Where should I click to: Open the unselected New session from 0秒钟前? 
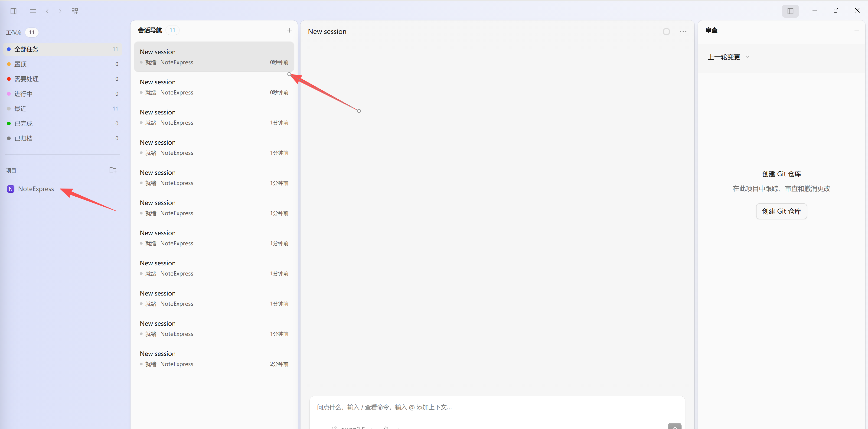click(x=214, y=87)
